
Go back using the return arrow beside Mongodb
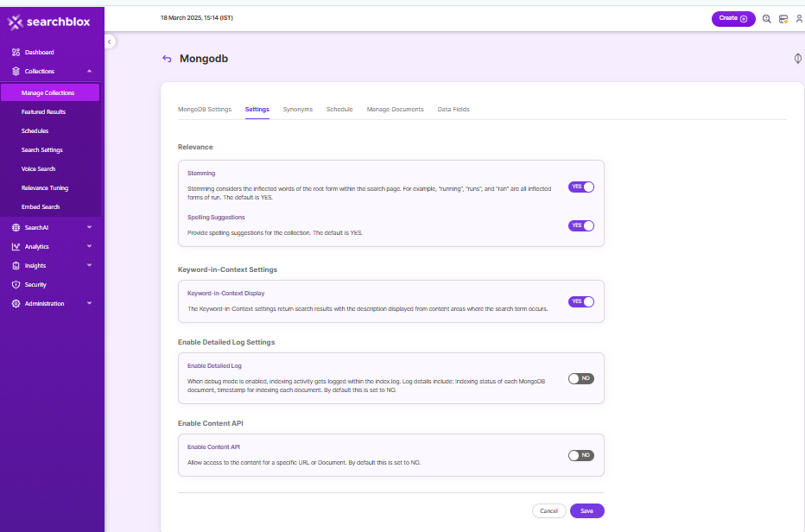(167, 59)
